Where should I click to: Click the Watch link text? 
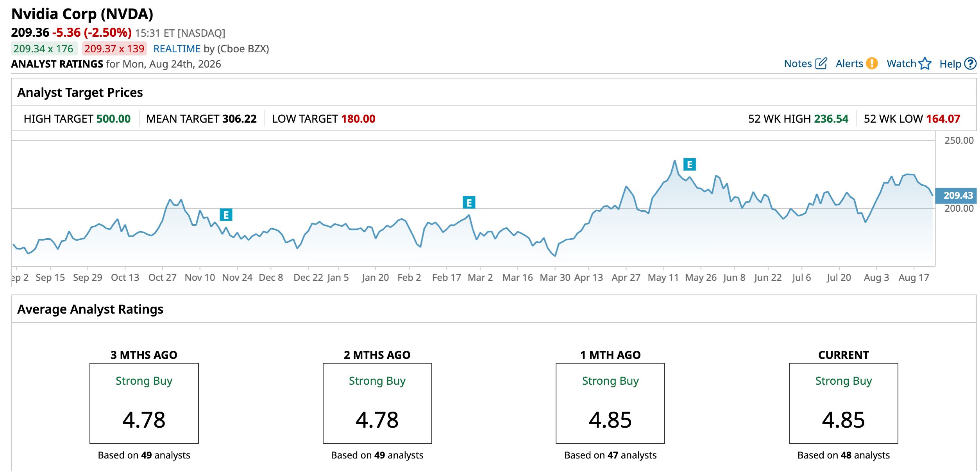901,64
